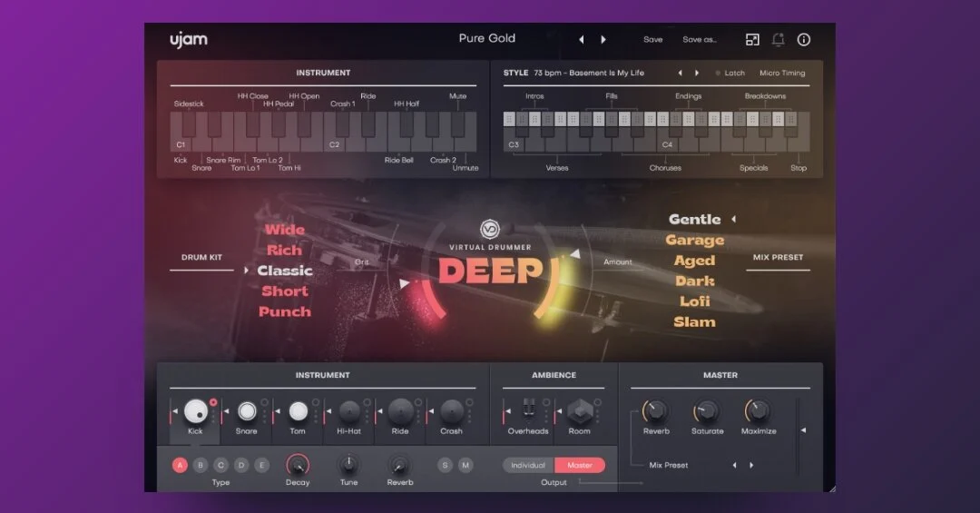Image resolution: width=980 pixels, height=513 pixels.
Task: Enable the Latch option
Action: click(x=730, y=74)
